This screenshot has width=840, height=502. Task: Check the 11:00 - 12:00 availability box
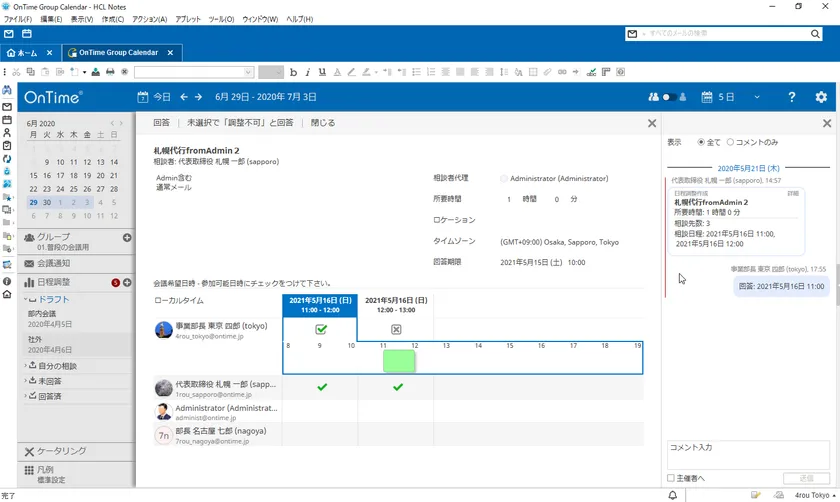pos(320,329)
